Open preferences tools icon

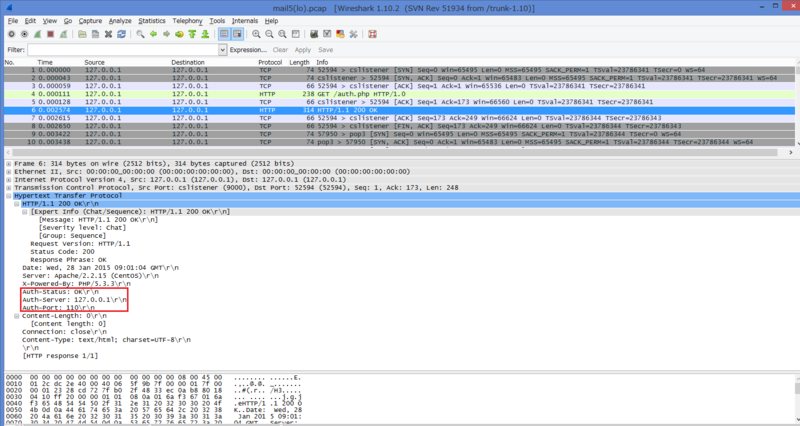click(x=353, y=34)
